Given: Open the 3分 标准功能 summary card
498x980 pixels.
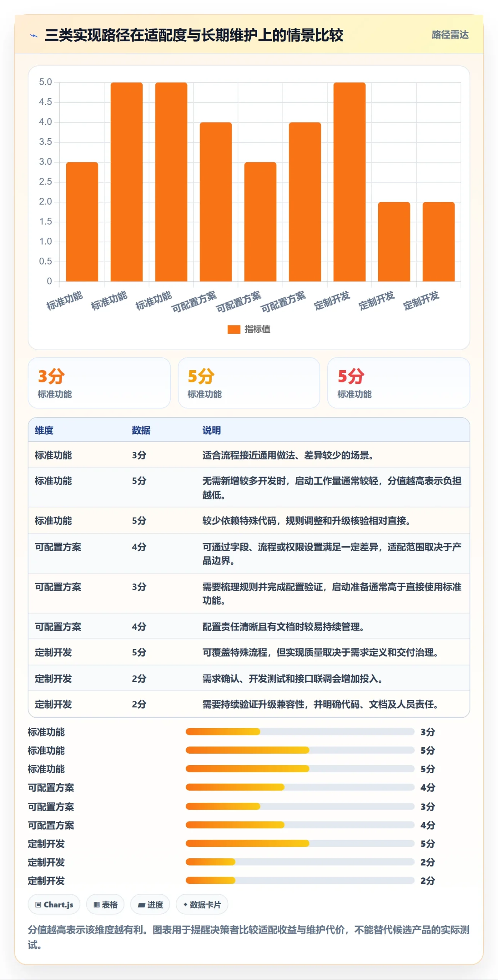Looking at the screenshot, I should point(99,383).
